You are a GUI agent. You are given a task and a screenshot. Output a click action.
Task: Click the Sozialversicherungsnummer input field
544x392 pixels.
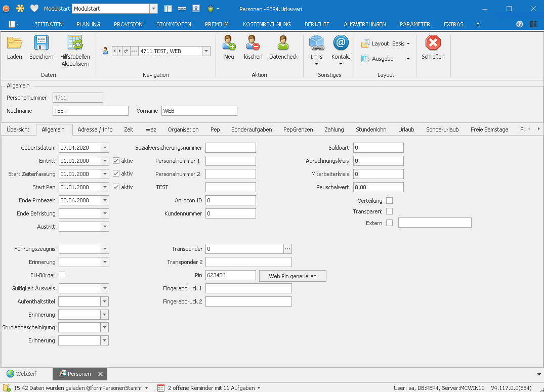point(230,148)
